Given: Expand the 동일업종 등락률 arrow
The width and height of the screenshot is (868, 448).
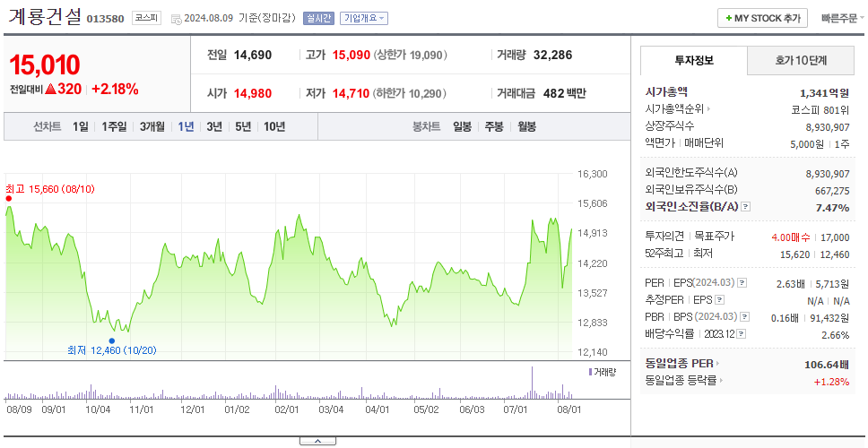Looking at the screenshot, I should 722,381.
